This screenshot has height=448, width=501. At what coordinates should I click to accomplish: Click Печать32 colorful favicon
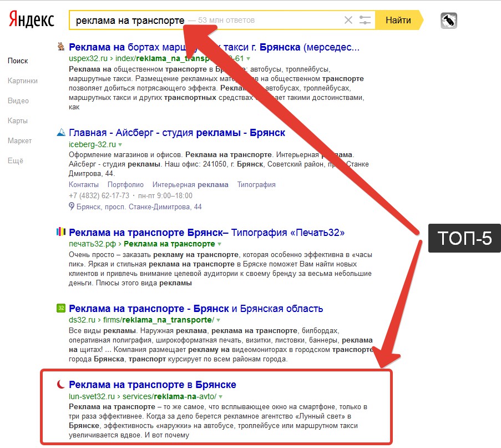pyautogui.click(x=60, y=231)
